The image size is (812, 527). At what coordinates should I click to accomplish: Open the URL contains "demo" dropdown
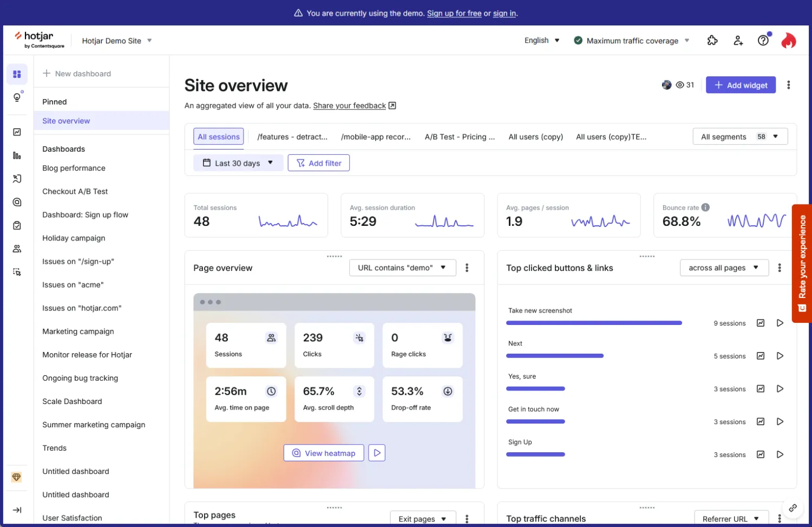pyautogui.click(x=402, y=268)
